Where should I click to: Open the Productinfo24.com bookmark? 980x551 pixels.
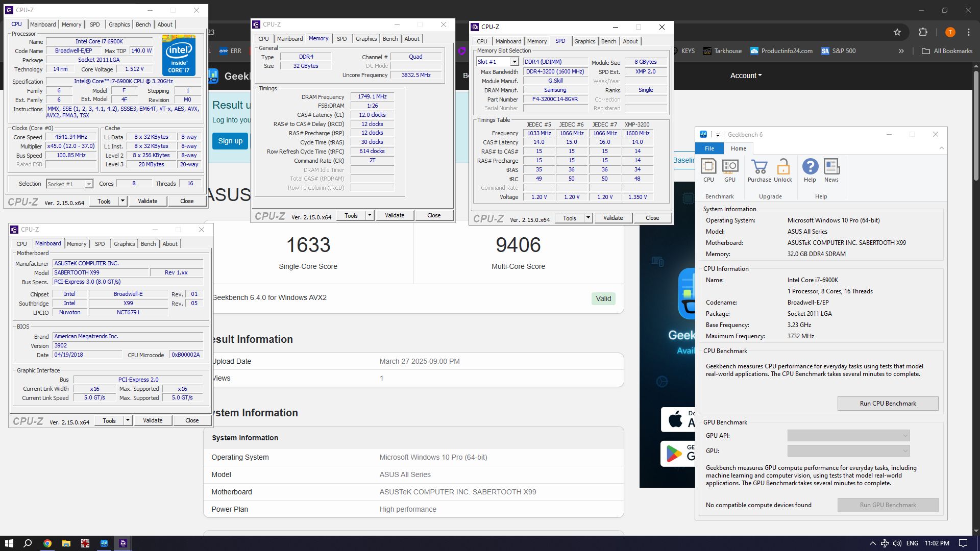click(x=781, y=51)
